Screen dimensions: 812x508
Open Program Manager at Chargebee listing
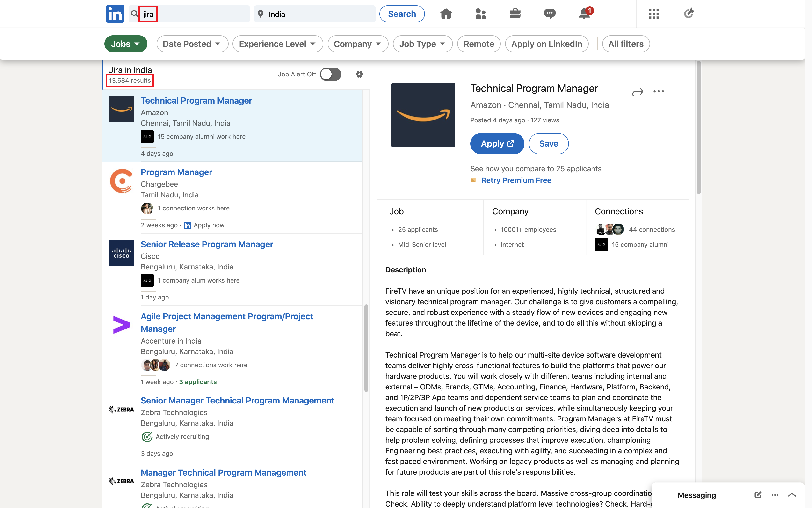pos(176,172)
